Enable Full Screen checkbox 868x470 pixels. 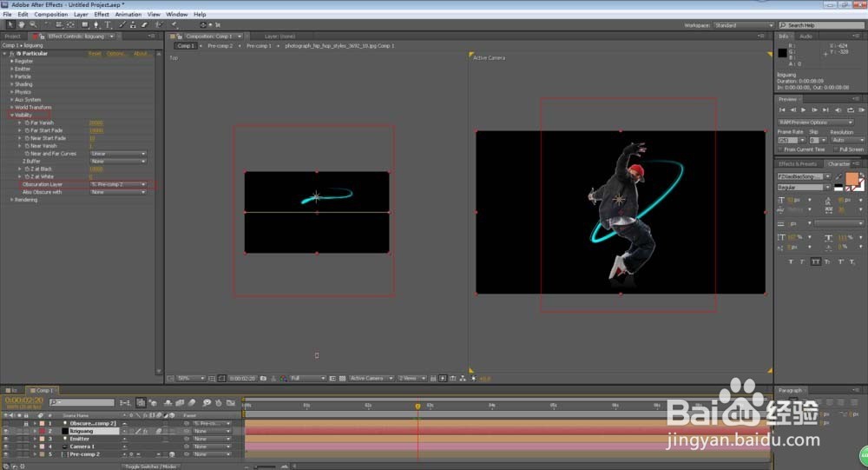tap(836, 149)
